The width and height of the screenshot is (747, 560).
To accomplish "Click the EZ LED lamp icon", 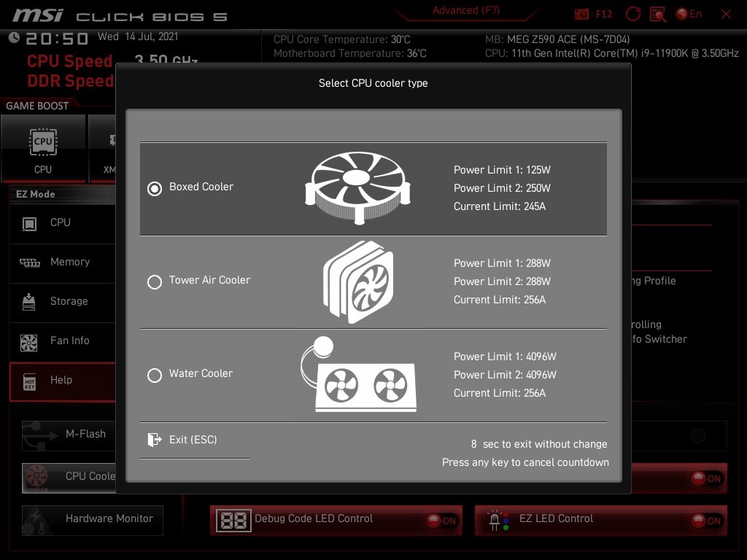I will coord(498,521).
